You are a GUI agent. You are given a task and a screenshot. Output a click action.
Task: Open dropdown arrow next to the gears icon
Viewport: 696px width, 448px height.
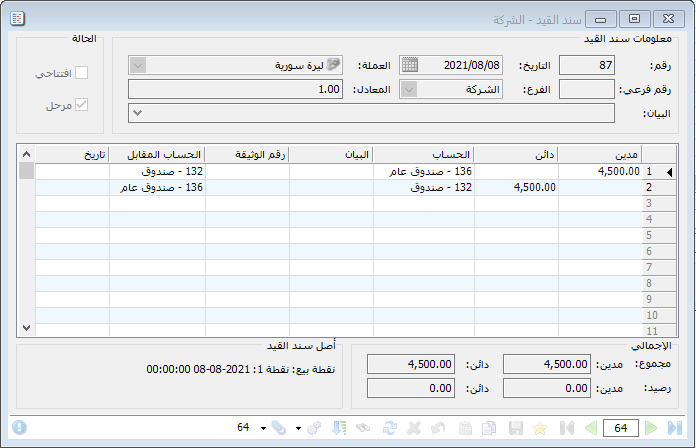point(298,428)
